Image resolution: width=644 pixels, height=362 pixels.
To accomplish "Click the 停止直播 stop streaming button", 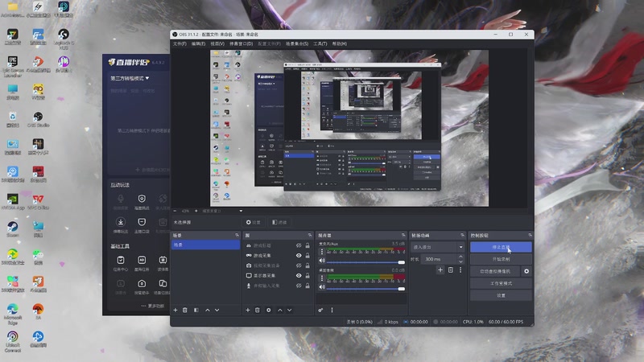I will (x=501, y=247).
